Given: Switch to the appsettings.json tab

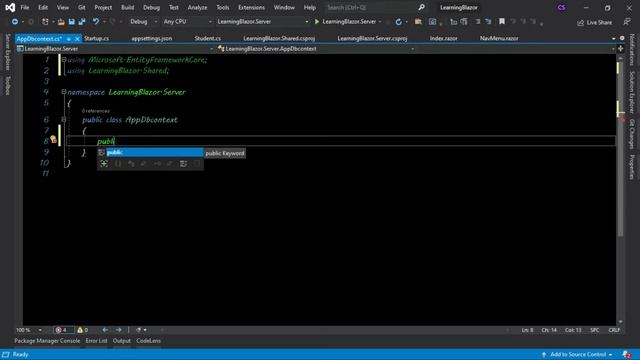Looking at the screenshot, I should pyautogui.click(x=152, y=38).
